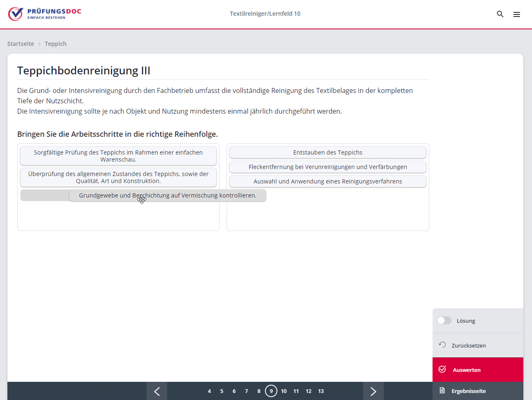Image resolution: width=532 pixels, height=400 pixels.
Task: Jump to page 4
Action: (209, 391)
